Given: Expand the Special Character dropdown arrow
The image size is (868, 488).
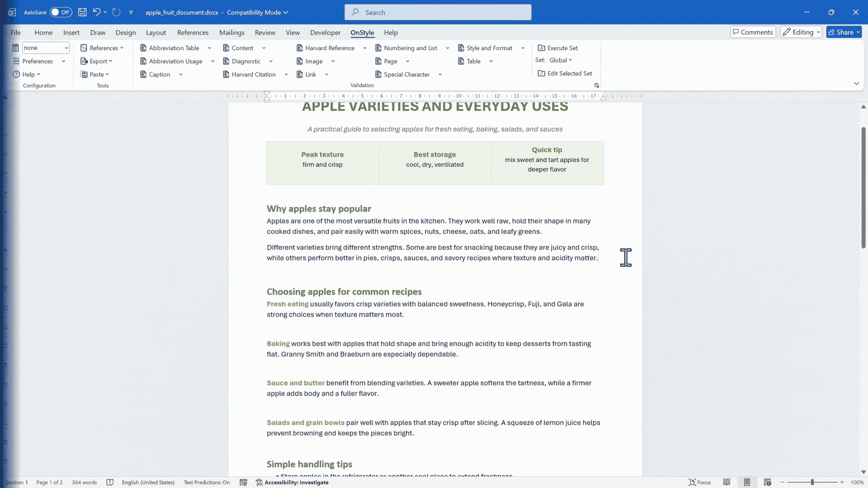Looking at the screenshot, I should point(440,75).
